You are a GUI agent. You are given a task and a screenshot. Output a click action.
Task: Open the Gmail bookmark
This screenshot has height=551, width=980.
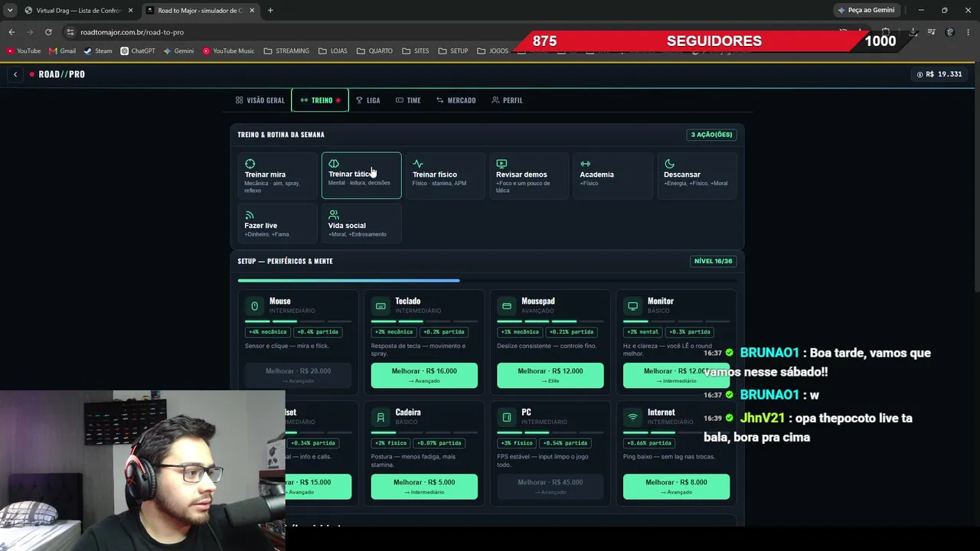(x=62, y=51)
